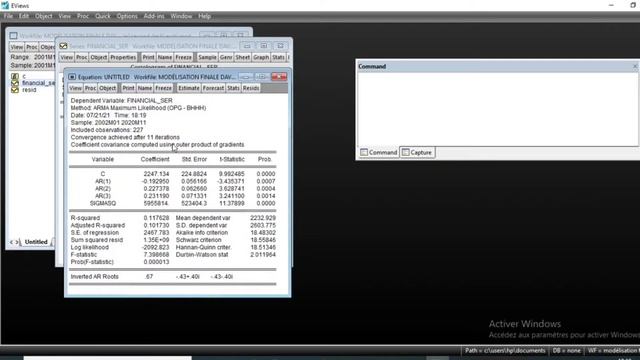Click Sample button in Series window

(207, 58)
